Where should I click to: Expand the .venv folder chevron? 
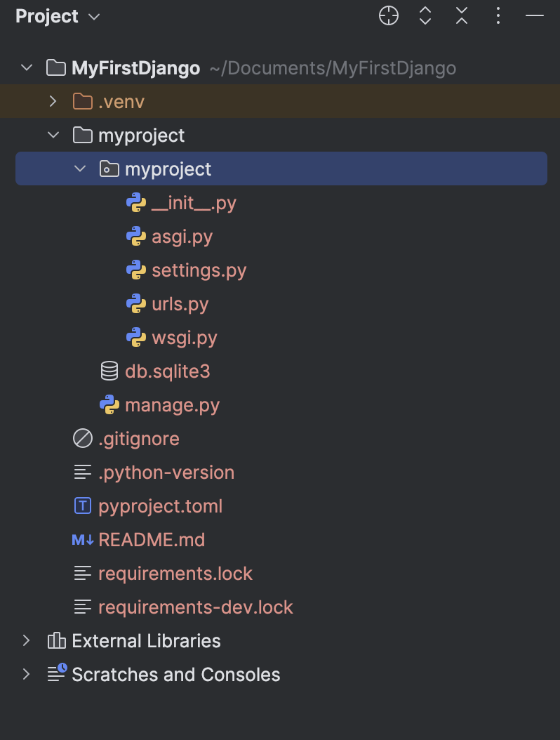[x=53, y=102]
